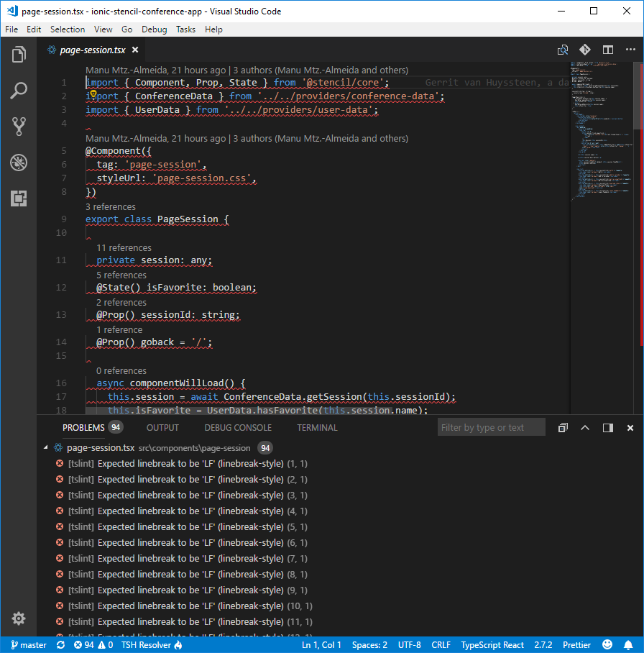The image size is (644, 653).
Task: Split the editor using the toolbar icon
Action: click(608, 50)
